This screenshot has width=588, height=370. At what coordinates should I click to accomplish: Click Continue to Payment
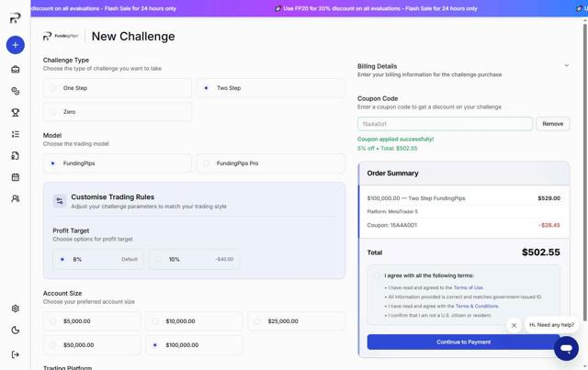click(x=463, y=342)
